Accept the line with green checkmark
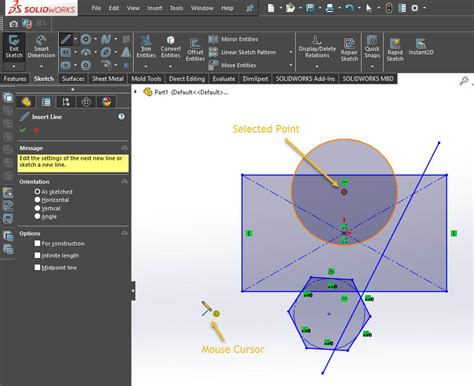The width and height of the screenshot is (474, 386). [23, 130]
